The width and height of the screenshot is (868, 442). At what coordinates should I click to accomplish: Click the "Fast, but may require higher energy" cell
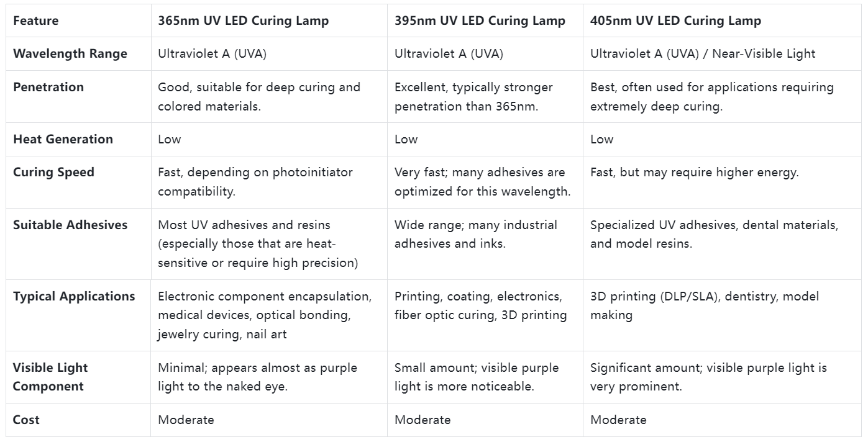click(x=694, y=173)
